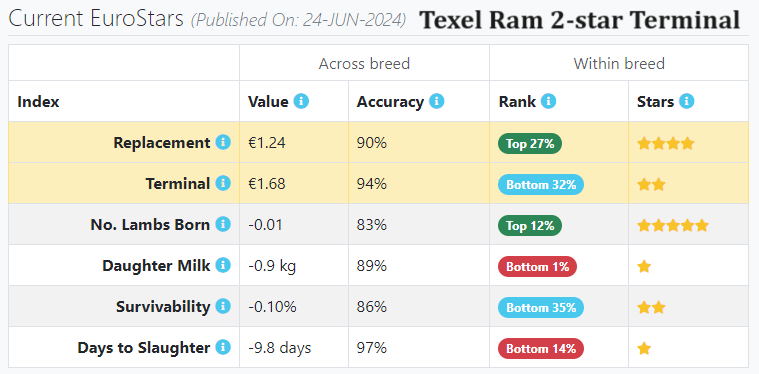Image resolution: width=759 pixels, height=374 pixels.
Task: Click the blue Bottom 32% rank badge
Action: (x=541, y=185)
